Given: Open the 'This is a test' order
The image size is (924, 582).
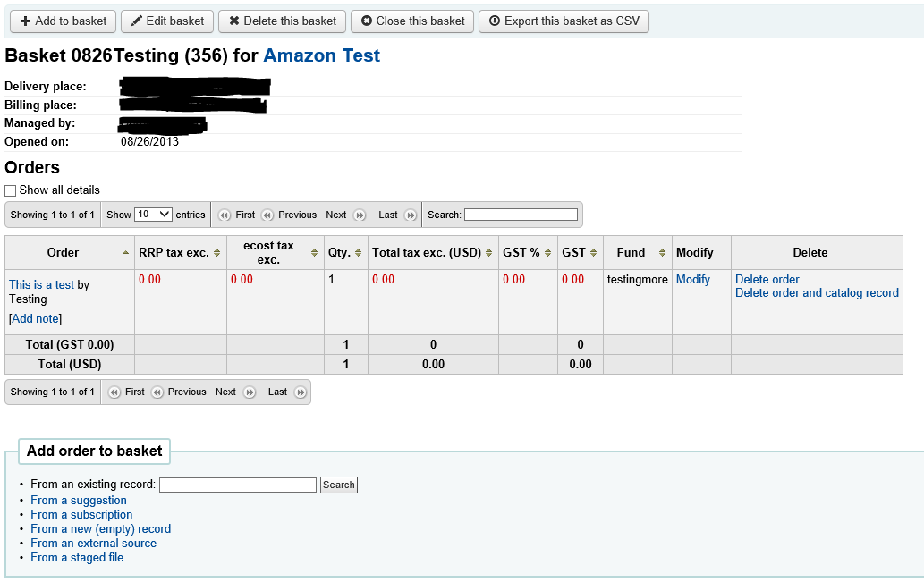Looking at the screenshot, I should click(x=41, y=284).
